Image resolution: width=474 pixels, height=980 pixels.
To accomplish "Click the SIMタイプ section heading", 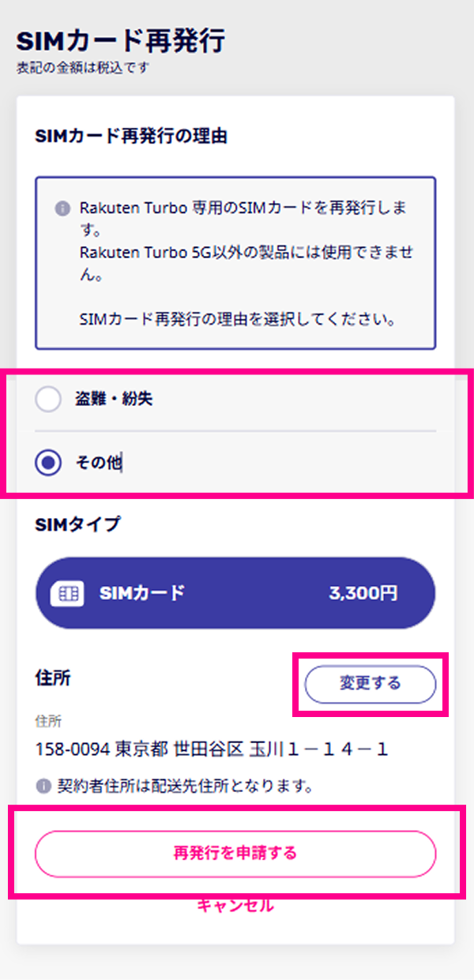I will coord(78,522).
